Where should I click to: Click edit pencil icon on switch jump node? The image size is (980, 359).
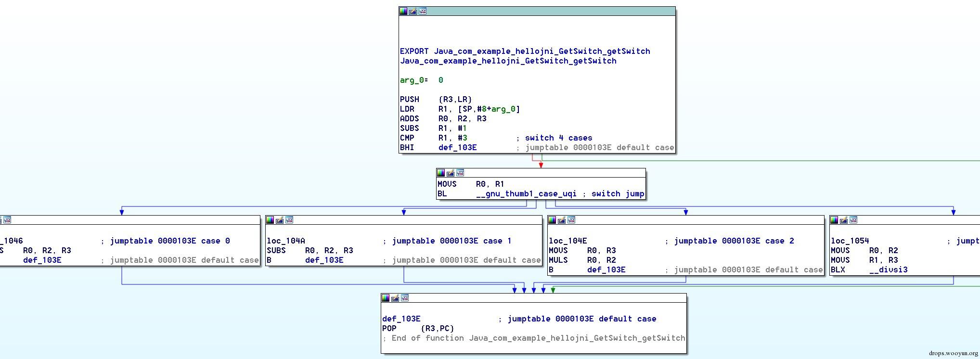[451, 173]
